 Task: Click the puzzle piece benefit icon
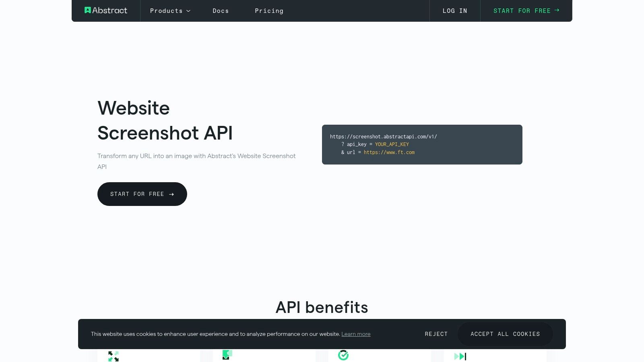click(227, 354)
